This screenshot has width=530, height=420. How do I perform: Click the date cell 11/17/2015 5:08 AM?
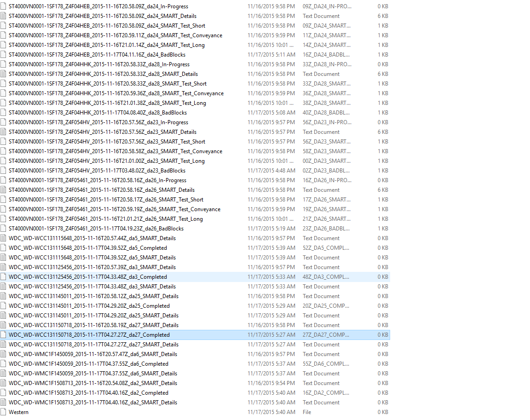click(271, 113)
